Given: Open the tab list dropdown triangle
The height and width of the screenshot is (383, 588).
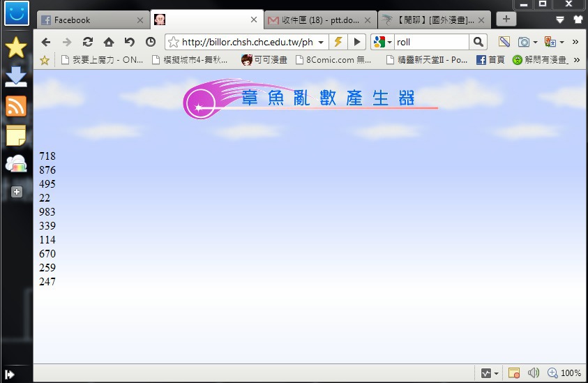Looking at the screenshot, I should pos(559,20).
